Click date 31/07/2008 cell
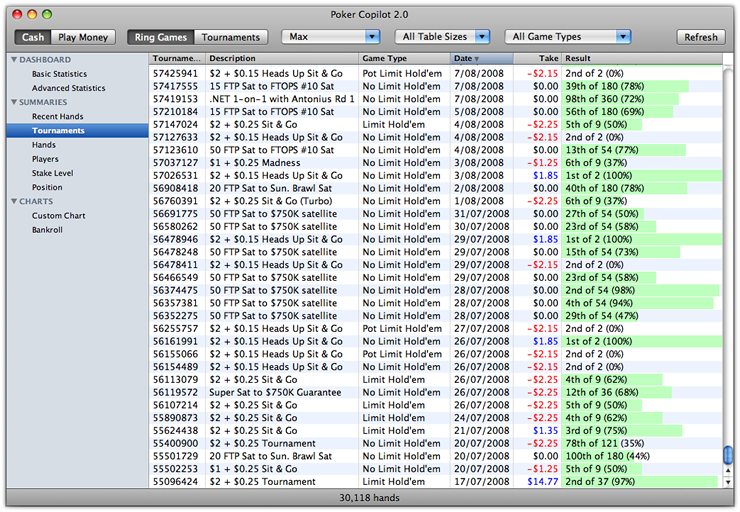This screenshot has width=740, height=512. 481,214
